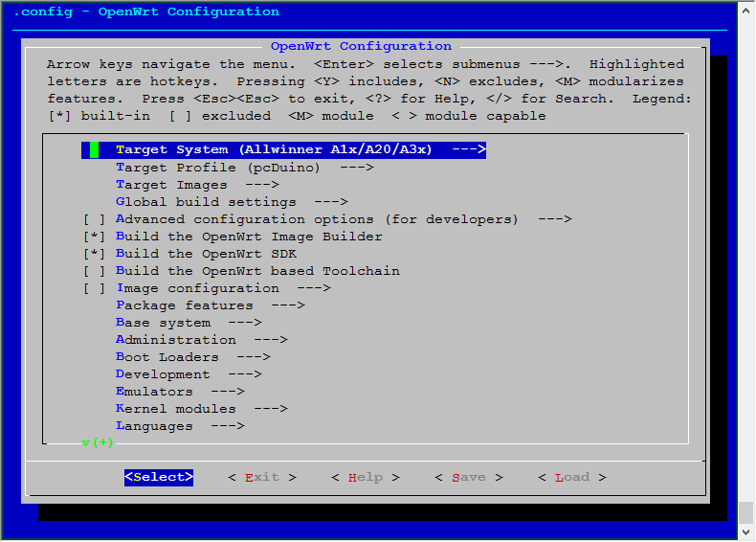Image resolution: width=756 pixels, height=542 pixels.
Task: Expand Development arrow
Action: (245, 374)
